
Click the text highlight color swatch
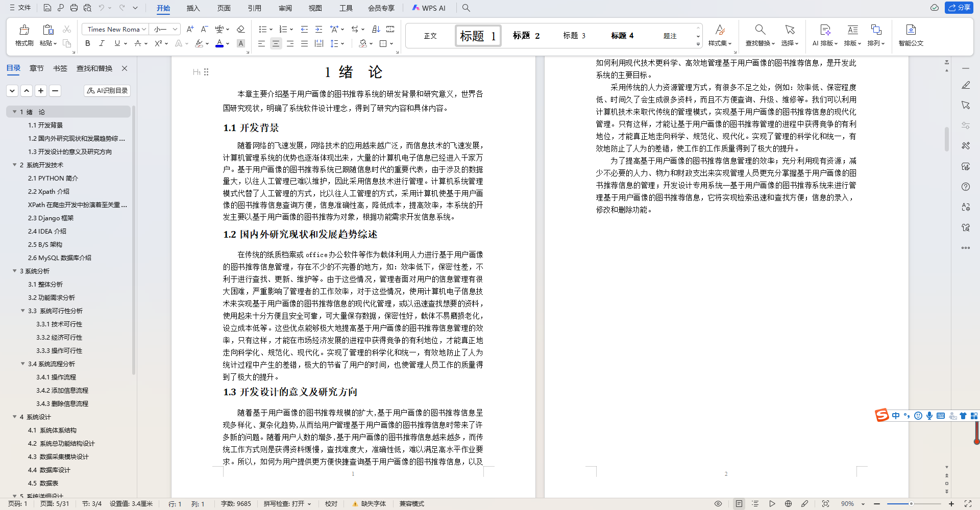(x=199, y=43)
